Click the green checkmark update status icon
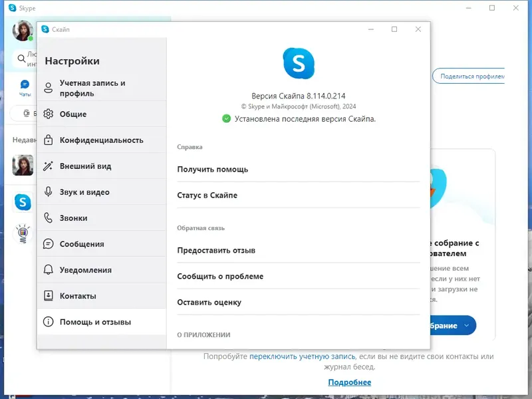Viewport: 532px width, 399px height. coord(226,119)
